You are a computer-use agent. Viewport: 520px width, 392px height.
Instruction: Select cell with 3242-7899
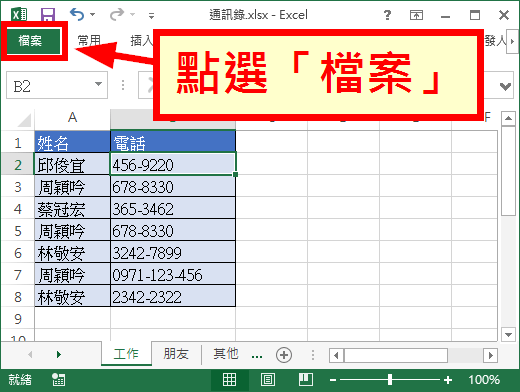click(173, 252)
